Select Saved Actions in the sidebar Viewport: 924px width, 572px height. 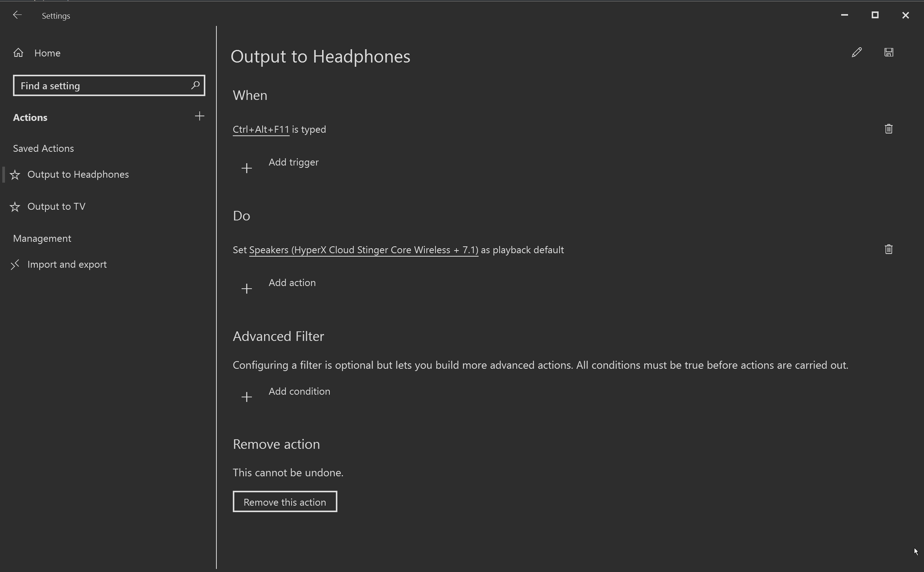pos(43,148)
